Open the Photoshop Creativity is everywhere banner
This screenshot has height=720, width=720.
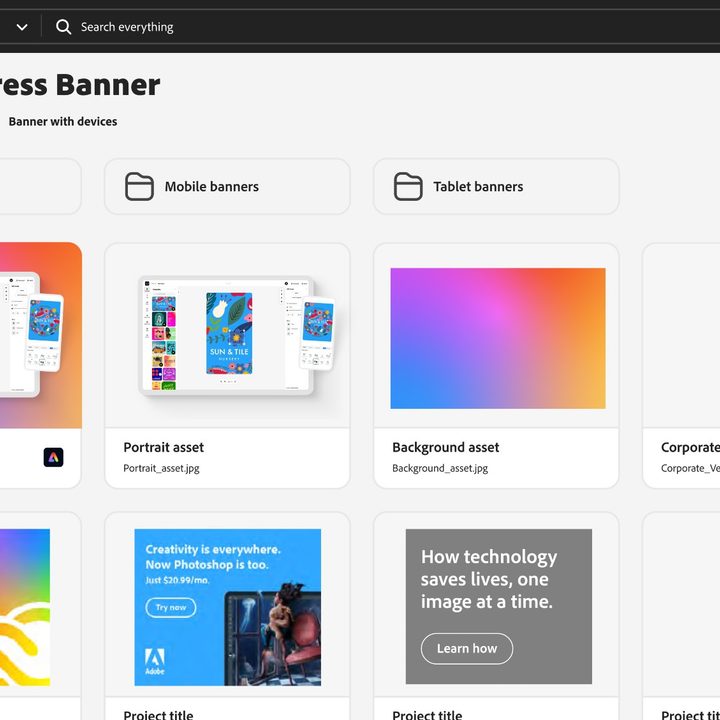[x=228, y=607]
